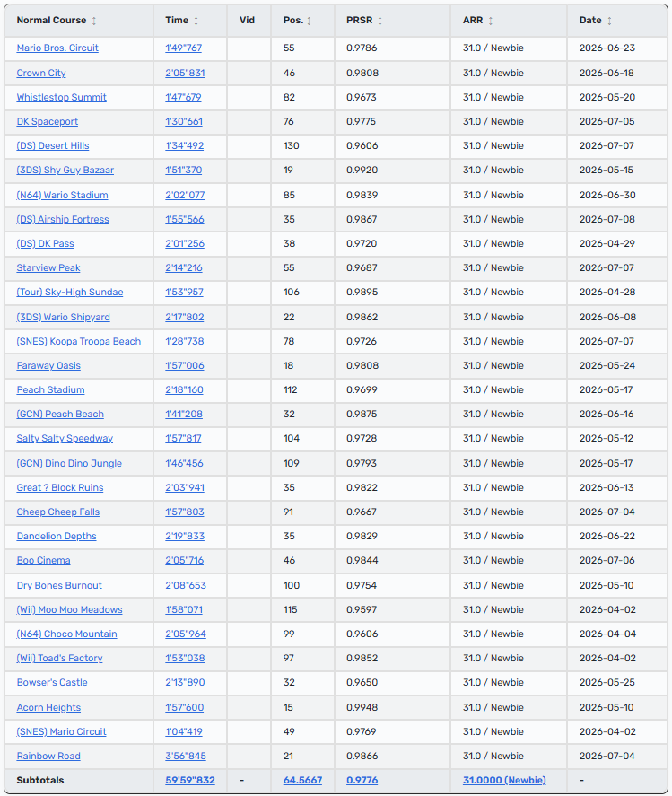Select position 115 for Moo Moo Meadows

[x=291, y=611]
